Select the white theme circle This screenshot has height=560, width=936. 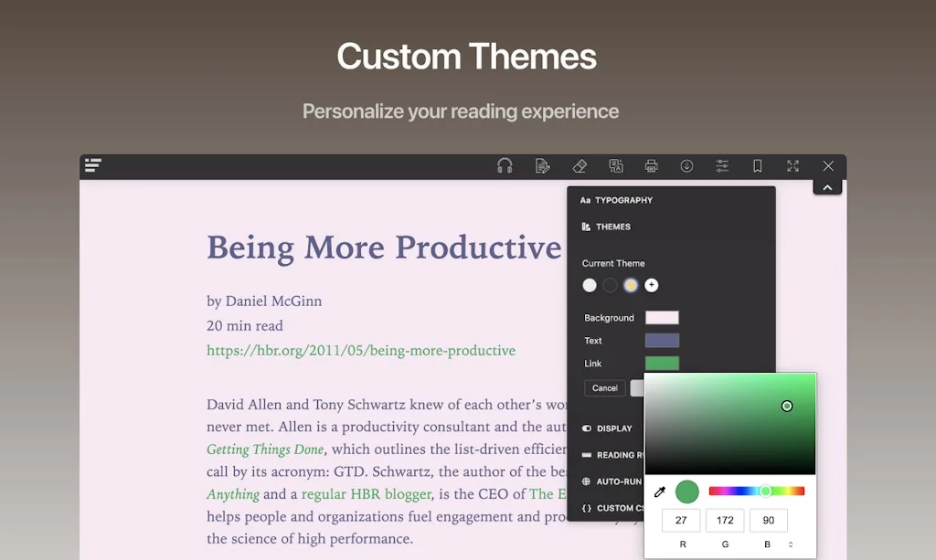pos(590,285)
